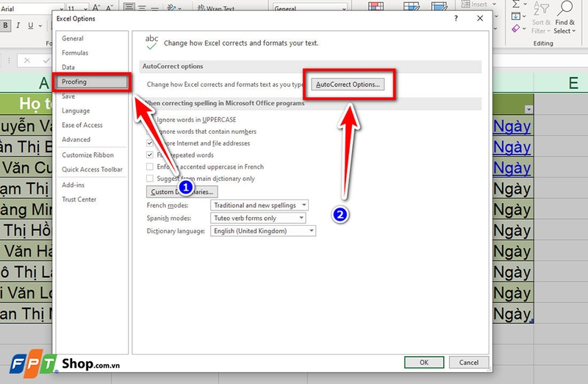Click the Custom Dictionaries button
Image resolution: width=588 pixels, height=384 pixels.
pyautogui.click(x=182, y=192)
